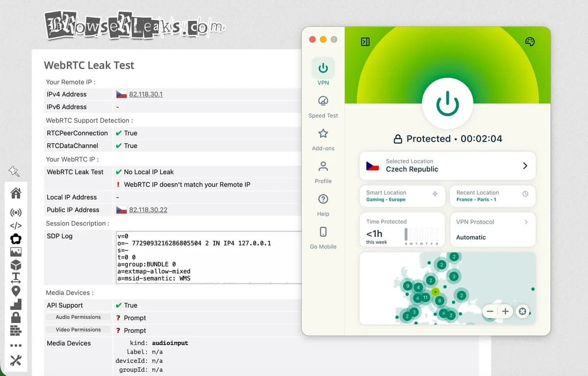Open Add-ons in the VPN sidebar
This screenshot has width=588, height=376.
coord(323,140)
